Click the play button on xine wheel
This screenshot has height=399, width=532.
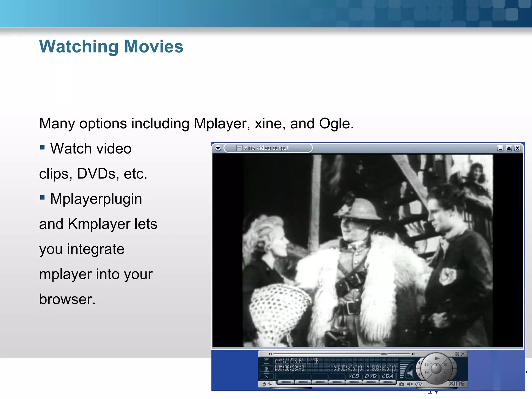437,358
